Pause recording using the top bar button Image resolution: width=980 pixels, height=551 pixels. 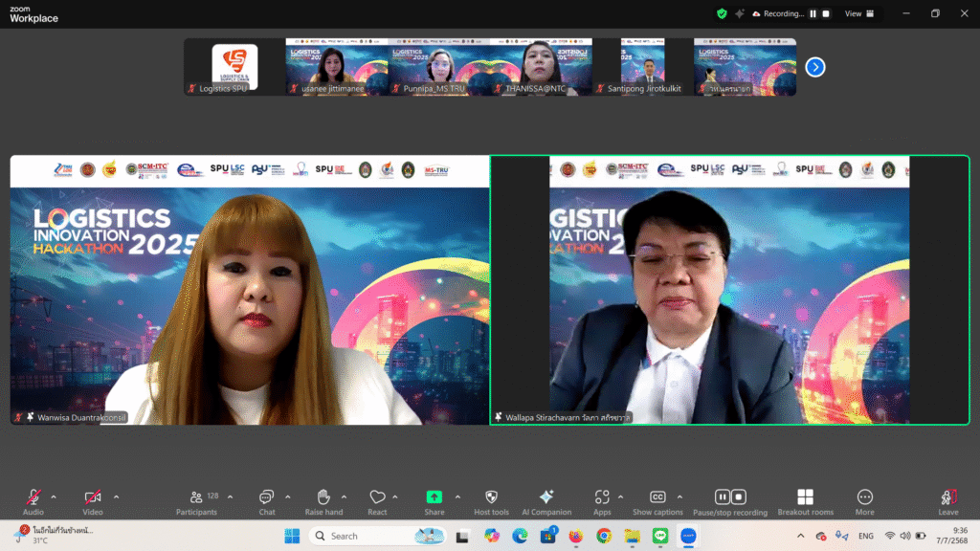click(813, 13)
